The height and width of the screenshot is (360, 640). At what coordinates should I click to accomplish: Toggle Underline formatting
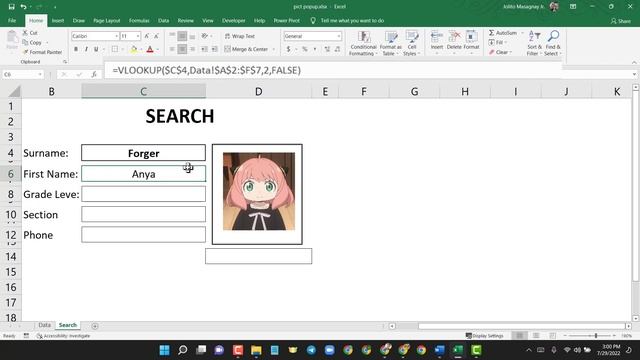(x=96, y=49)
